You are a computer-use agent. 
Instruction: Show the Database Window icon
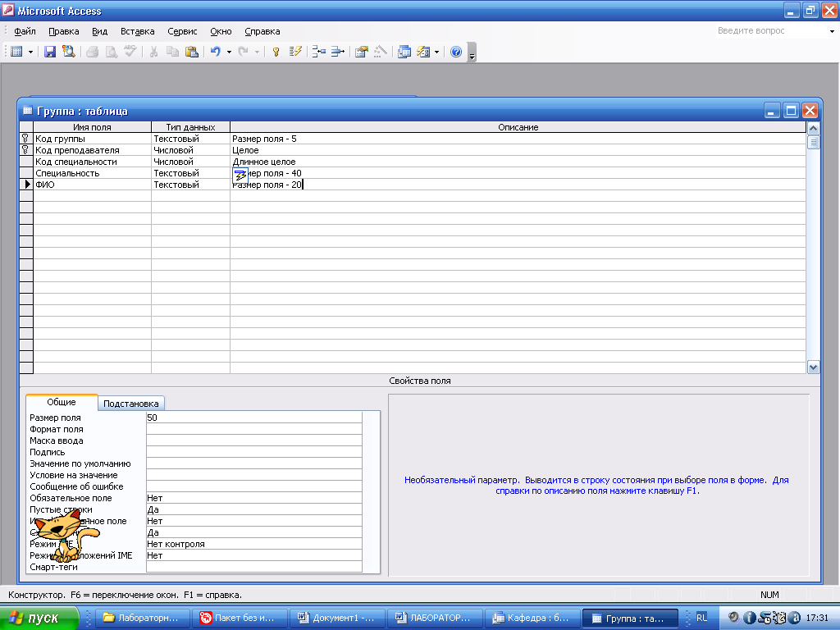point(404,52)
